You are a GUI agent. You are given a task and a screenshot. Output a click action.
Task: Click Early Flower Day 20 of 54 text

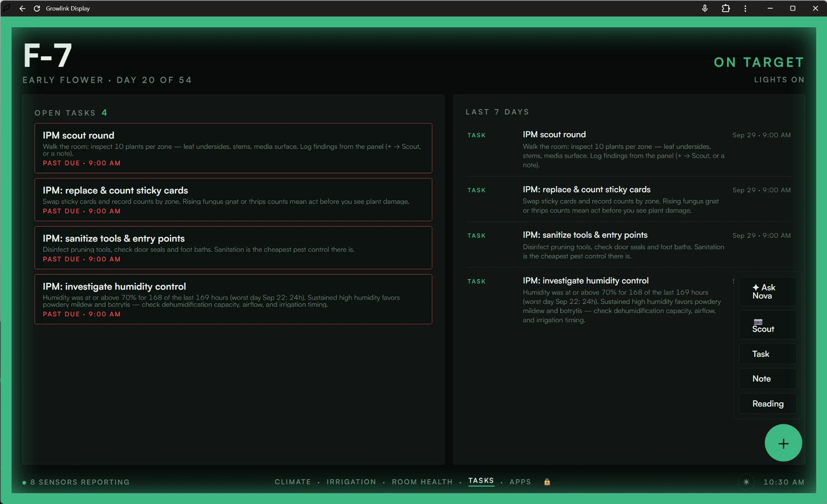point(107,80)
